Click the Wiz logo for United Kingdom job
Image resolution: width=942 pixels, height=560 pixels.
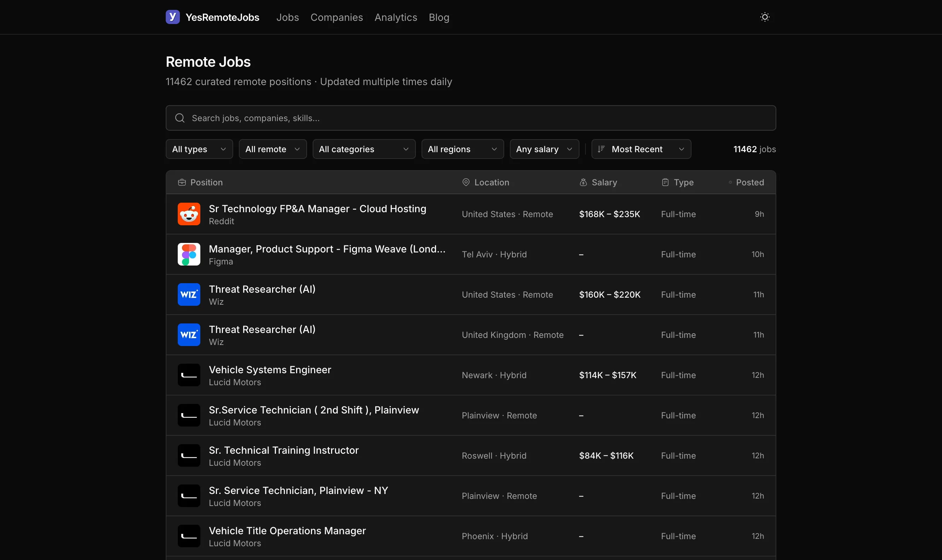tap(189, 335)
